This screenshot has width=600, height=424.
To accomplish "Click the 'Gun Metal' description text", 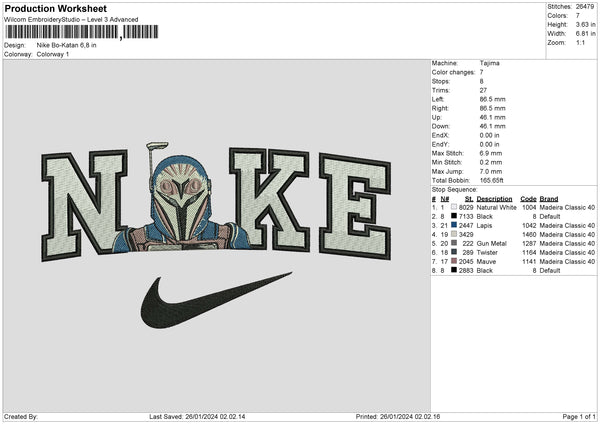I will click(491, 243).
